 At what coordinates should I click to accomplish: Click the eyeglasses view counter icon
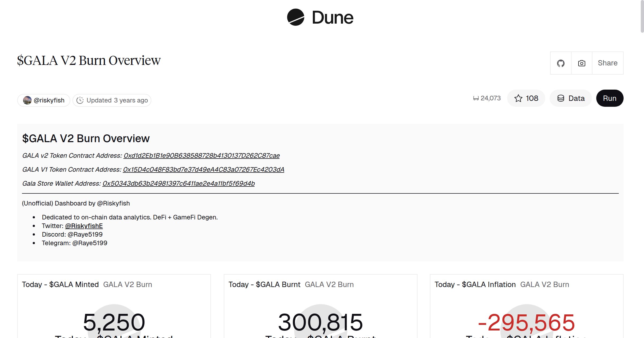pos(476,98)
